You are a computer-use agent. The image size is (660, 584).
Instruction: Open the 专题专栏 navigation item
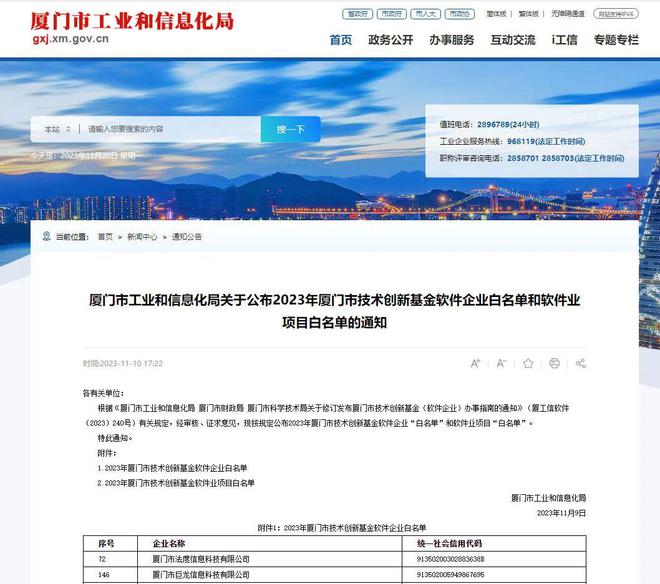[616, 40]
